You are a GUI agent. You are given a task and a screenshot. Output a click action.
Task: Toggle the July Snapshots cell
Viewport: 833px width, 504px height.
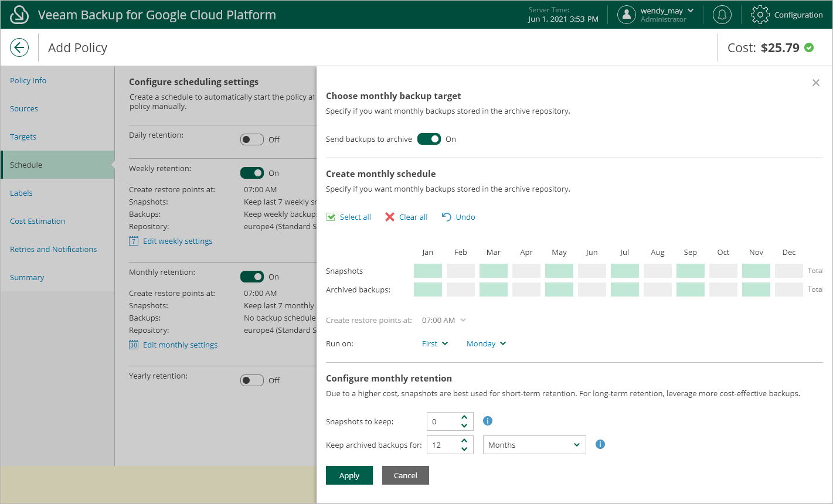tap(625, 271)
